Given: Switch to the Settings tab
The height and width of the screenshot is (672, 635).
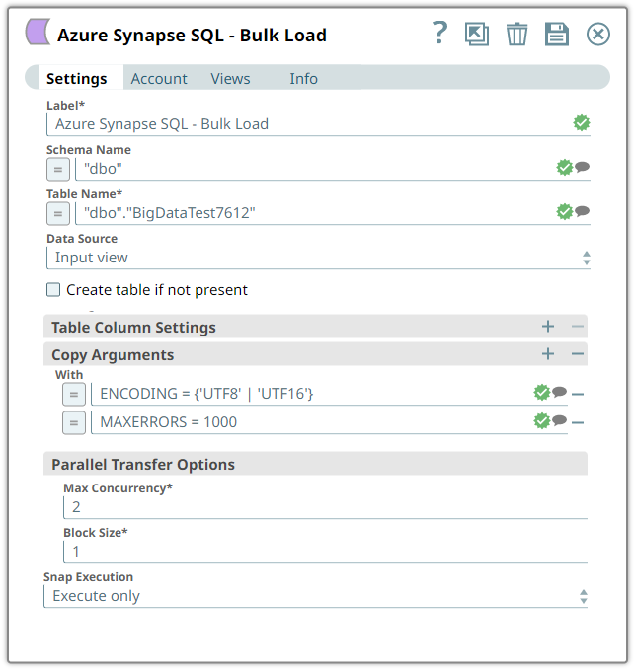Looking at the screenshot, I should (x=77, y=78).
